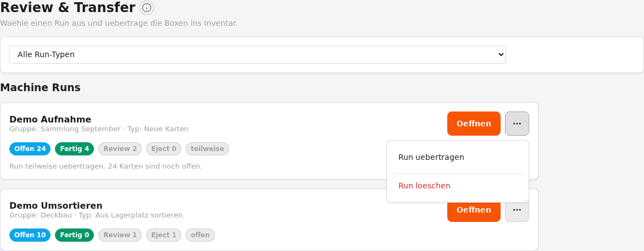This screenshot has width=644, height=251.
Task: Click the Demo Aufnahme title
Action: (x=50, y=120)
